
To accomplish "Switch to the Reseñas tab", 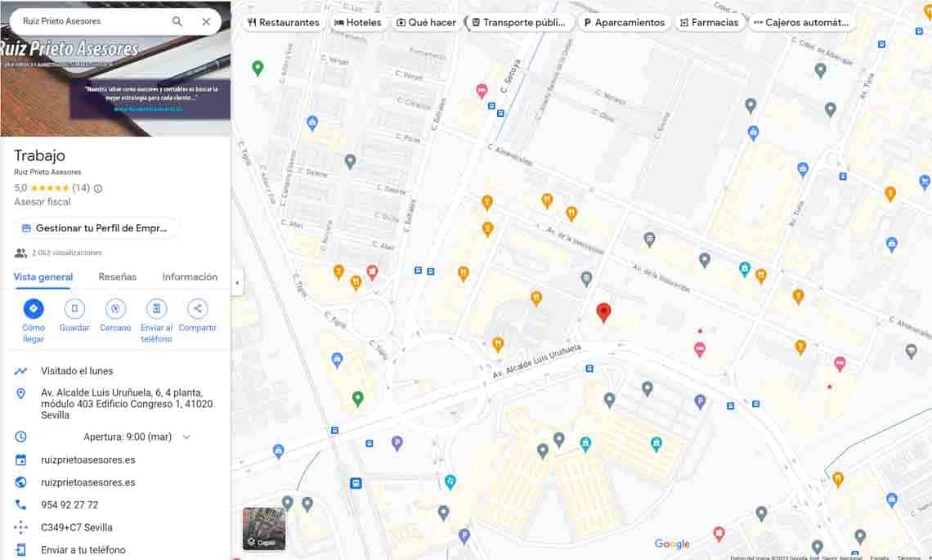I will [x=117, y=277].
